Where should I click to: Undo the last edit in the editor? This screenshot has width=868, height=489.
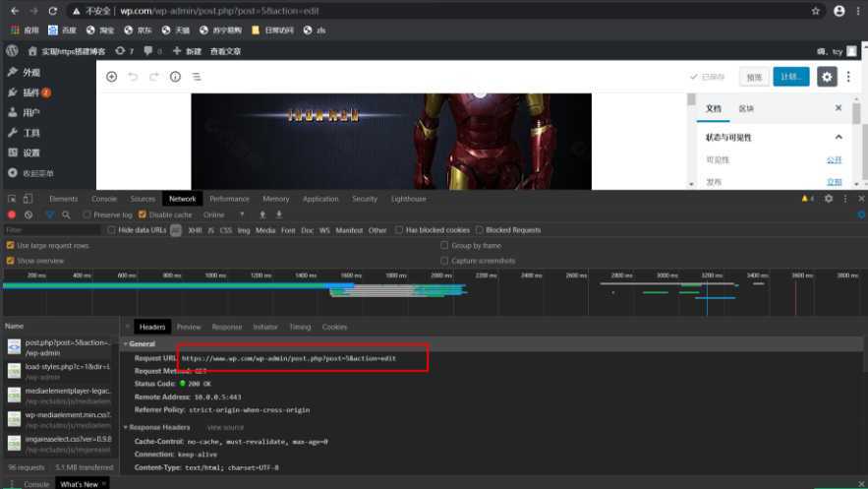[x=133, y=77]
